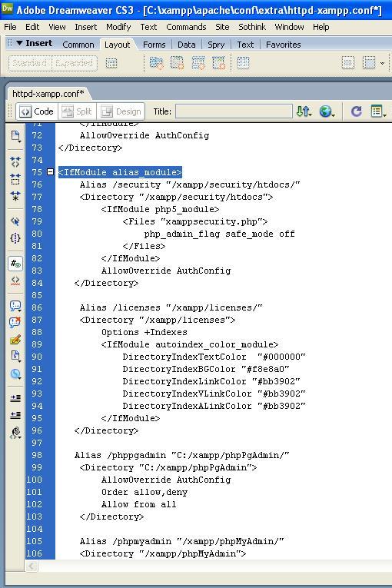Click the Spry Collapsible Panel icon
The image size is (392, 588).
219,62
